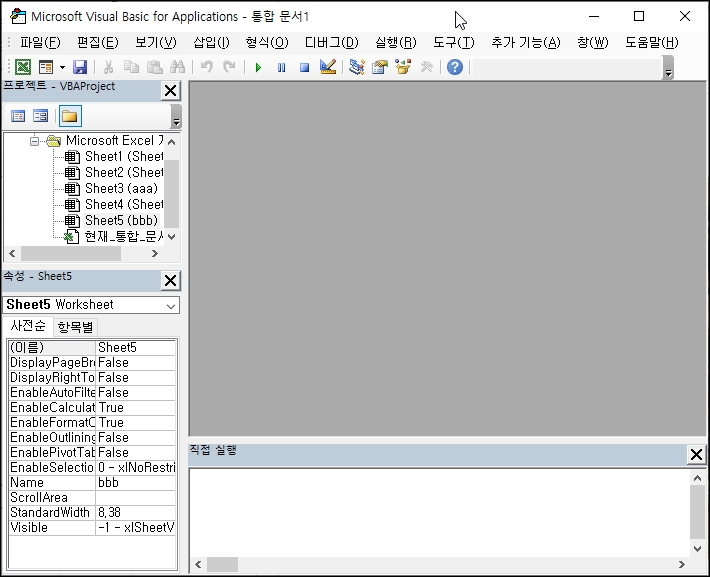The image size is (710, 577).
Task: Close the Properties Sheet5 panel
Action: (171, 281)
